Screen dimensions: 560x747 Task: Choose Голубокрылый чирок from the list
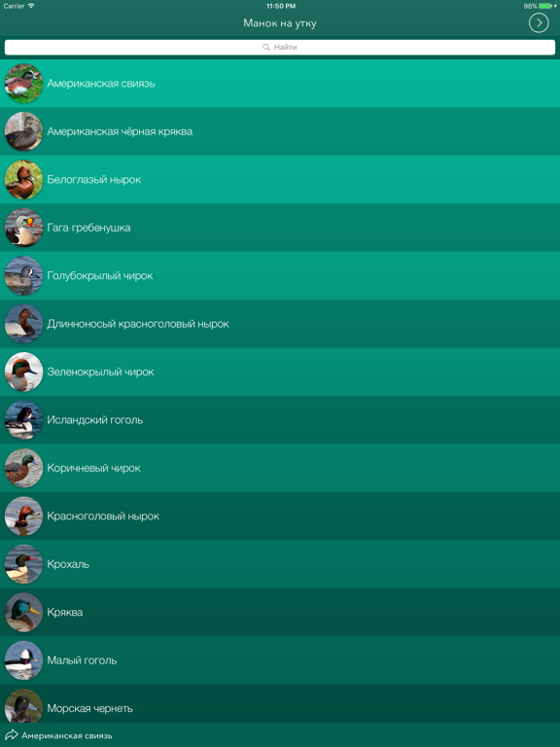click(280, 276)
